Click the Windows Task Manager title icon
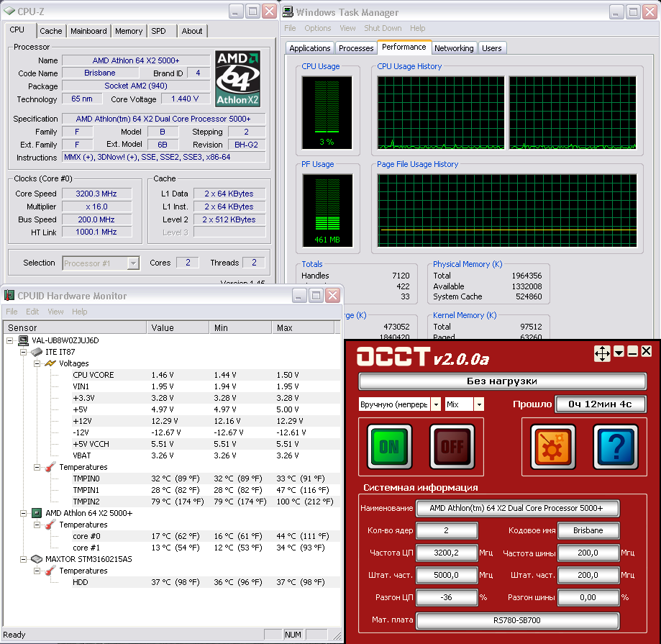661x644 pixels. point(288,12)
